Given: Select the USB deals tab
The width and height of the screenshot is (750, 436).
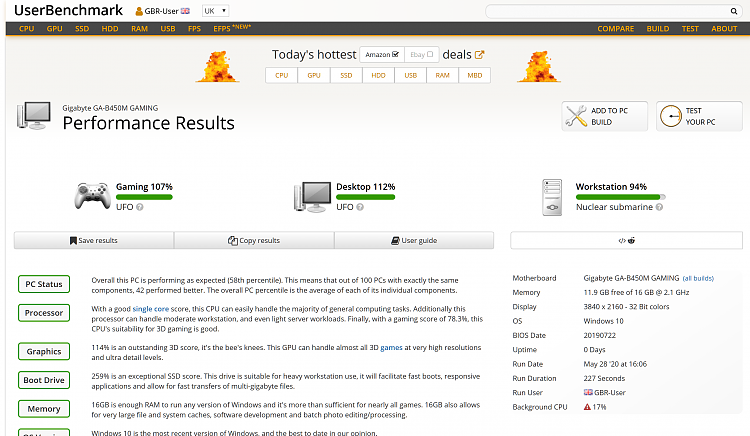Looking at the screenshot, I should (410, 76).
